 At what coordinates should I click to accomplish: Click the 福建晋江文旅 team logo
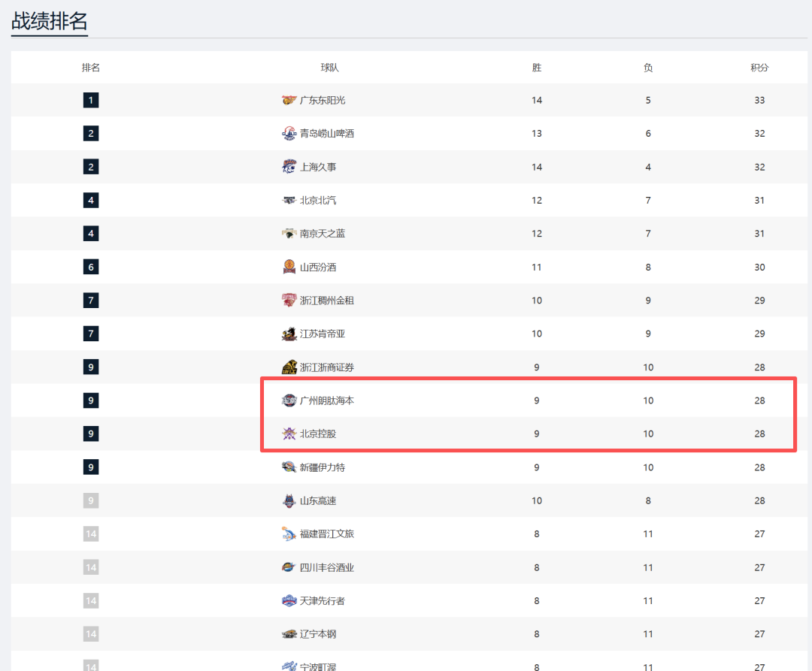click(289, 534)
